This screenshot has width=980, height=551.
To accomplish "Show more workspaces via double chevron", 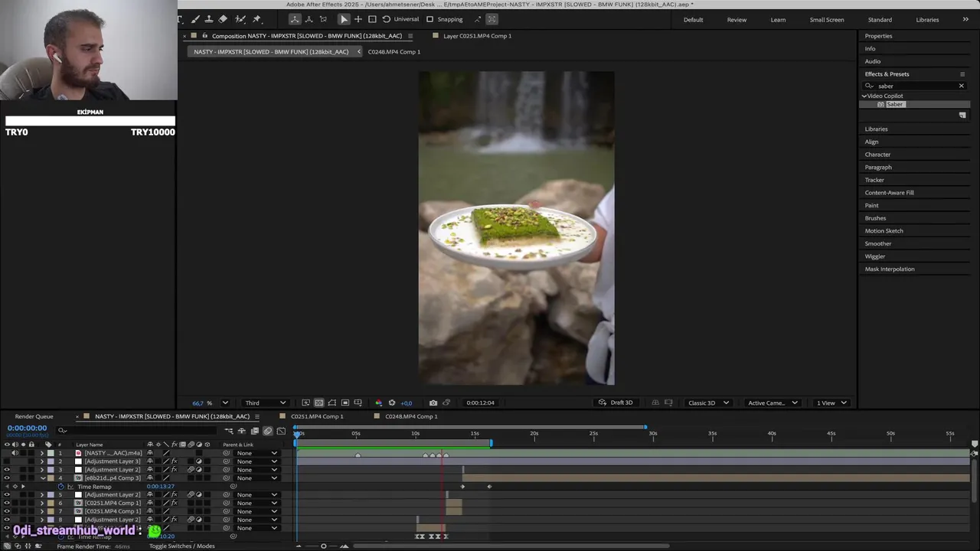I will [965, 20].
